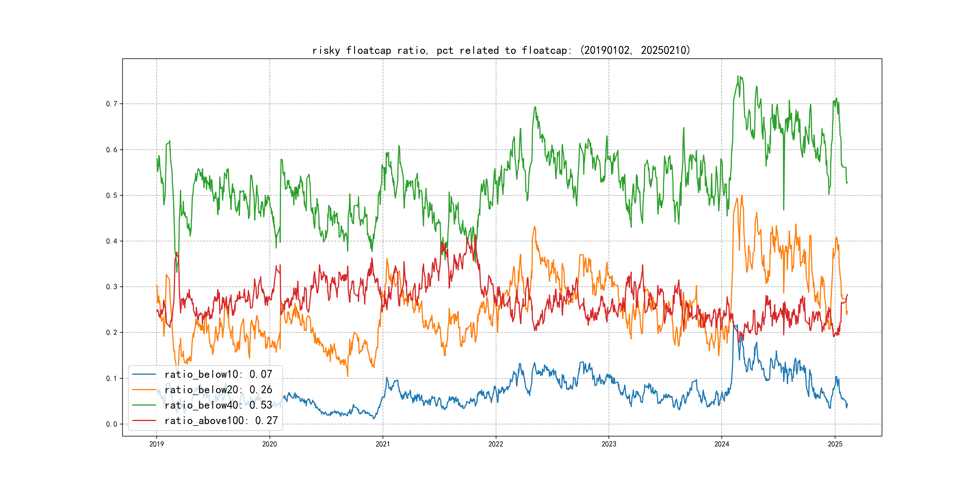Image resolution: width=980 pixels, height=490 pixels.
Task: Click the 0.0 y-axis tick label
Action: (112, 424)
